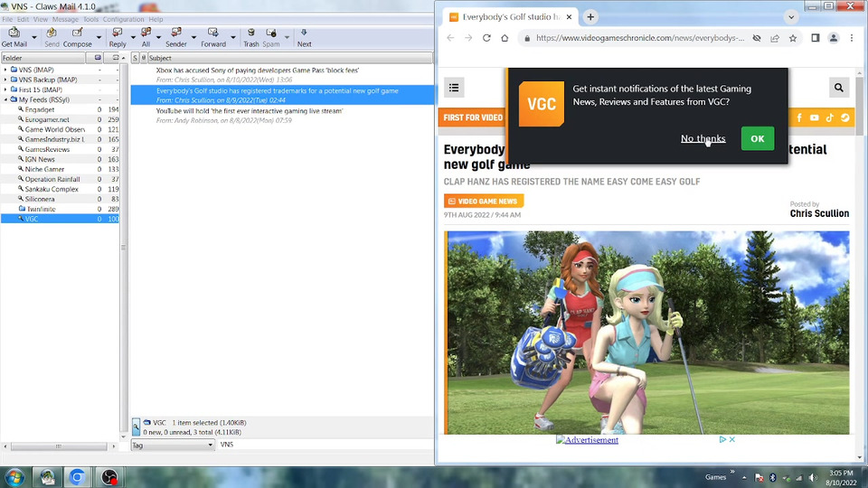Click the Advertisement link
Image resolution: width=868 pixels, height=488 pixels.
587,440
